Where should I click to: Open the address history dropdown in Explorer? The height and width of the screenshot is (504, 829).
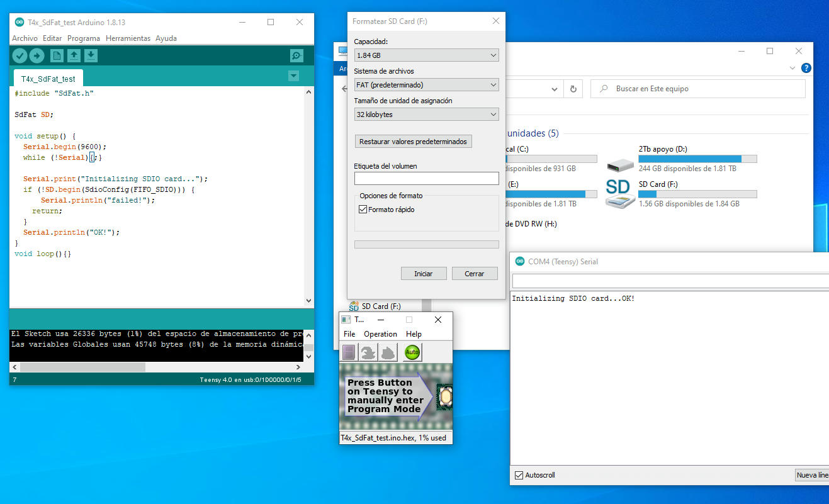[x=553, y=89]
